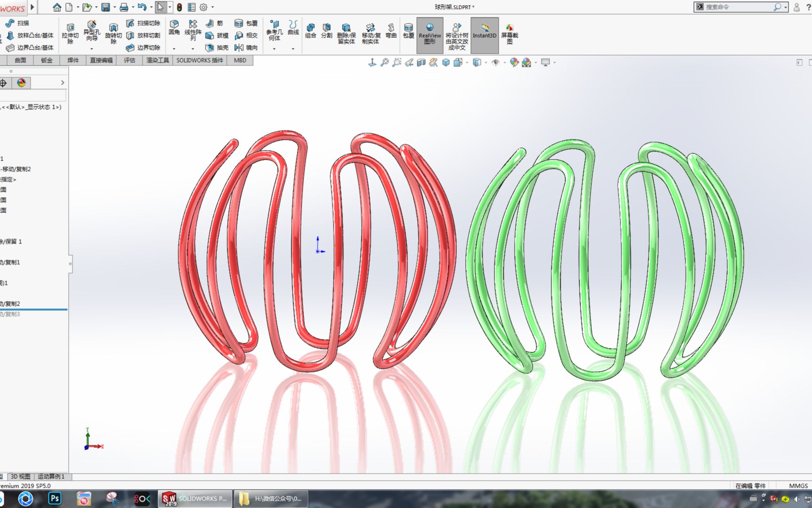This screenshot has height=508, width=812.
Task: Select 移动/复制实体 tool
Action: pyautogui.click(x=371, y=33)
